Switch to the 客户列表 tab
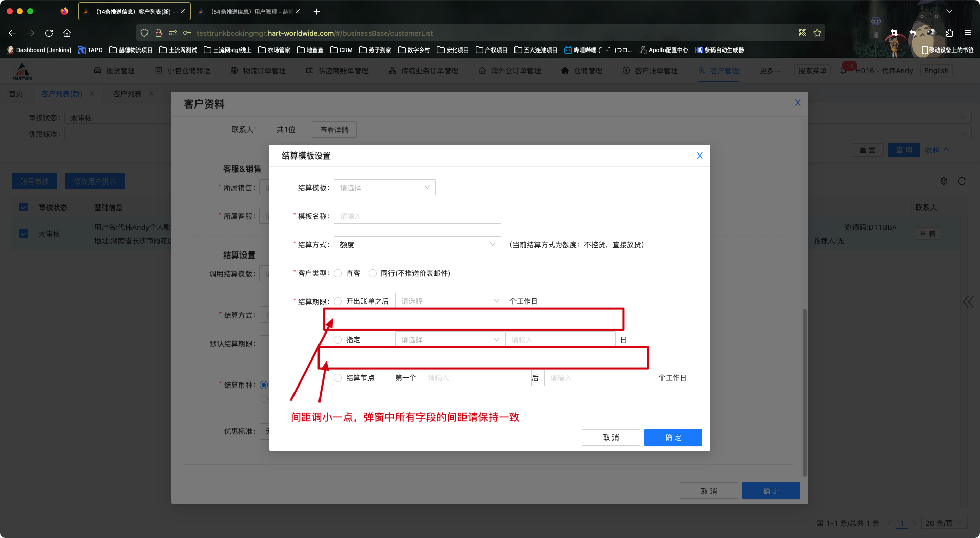Image resolution: width=980 pixels, height=538 pixels. tap(127, 94)
